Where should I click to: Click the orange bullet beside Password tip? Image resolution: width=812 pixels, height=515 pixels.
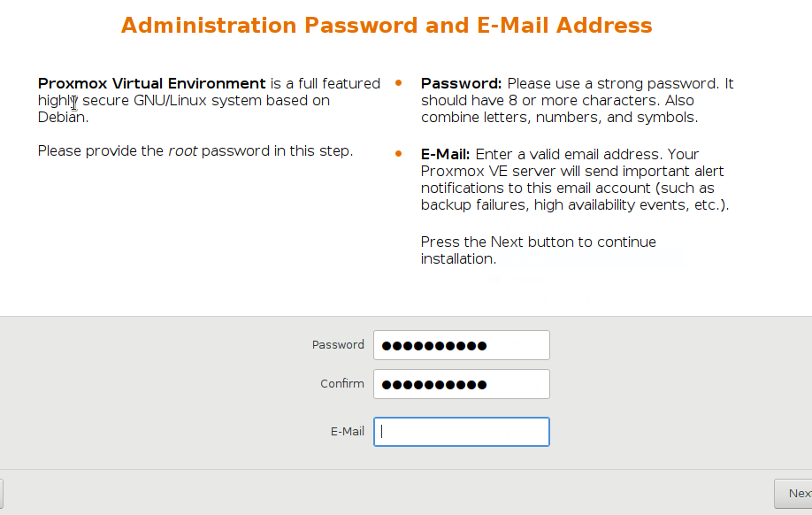click(398, 82)
